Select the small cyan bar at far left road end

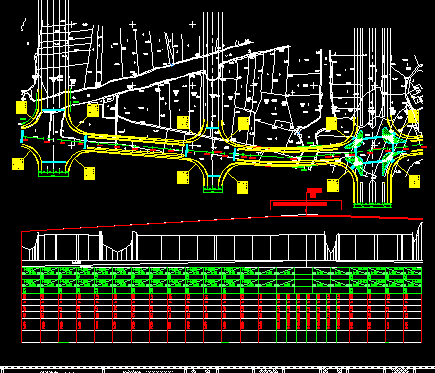pos(22,136)
